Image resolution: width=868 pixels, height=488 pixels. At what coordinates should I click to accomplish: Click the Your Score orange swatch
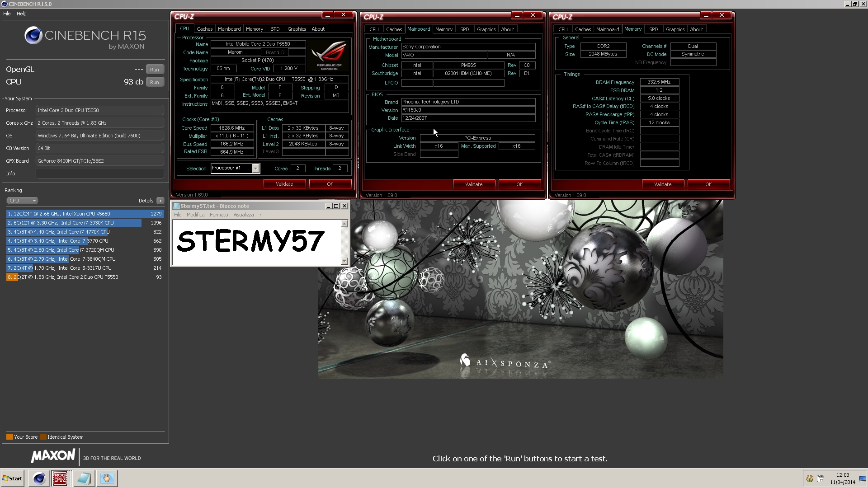pyautogui.click(x=9, y=437)
